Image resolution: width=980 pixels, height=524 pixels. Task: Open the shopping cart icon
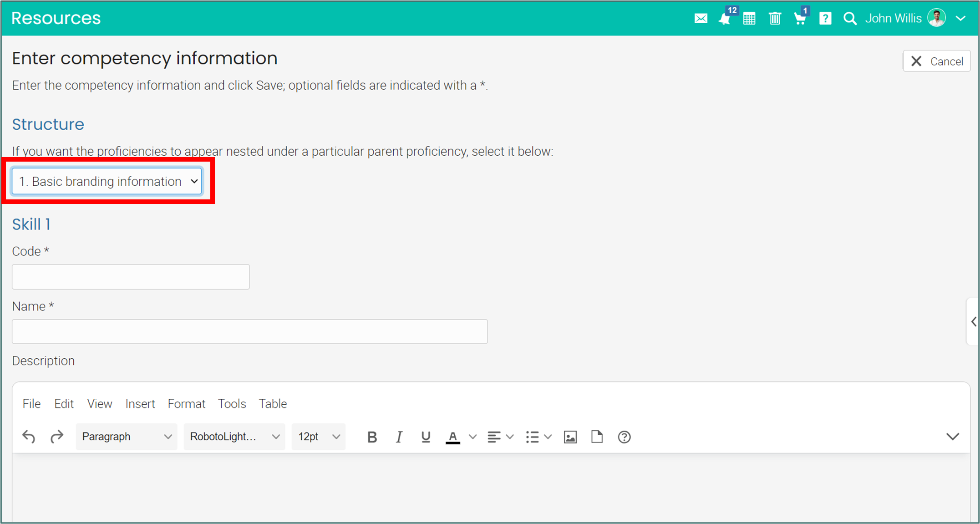[800, 19]
